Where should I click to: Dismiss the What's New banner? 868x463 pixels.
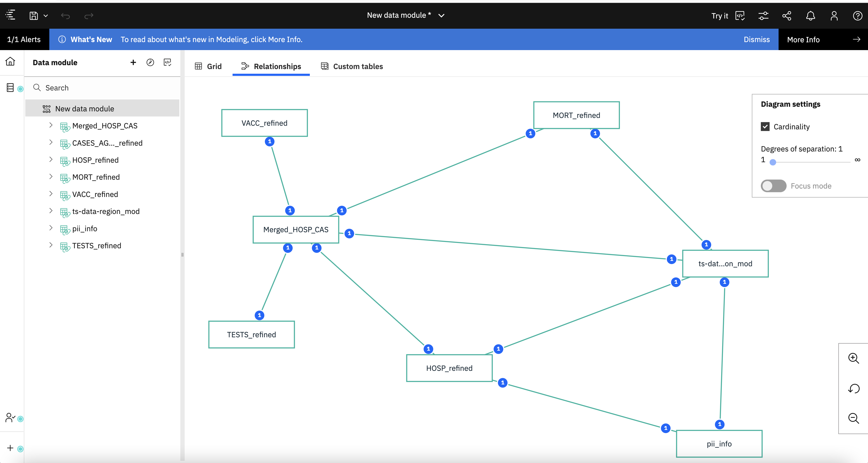point(756,39)
